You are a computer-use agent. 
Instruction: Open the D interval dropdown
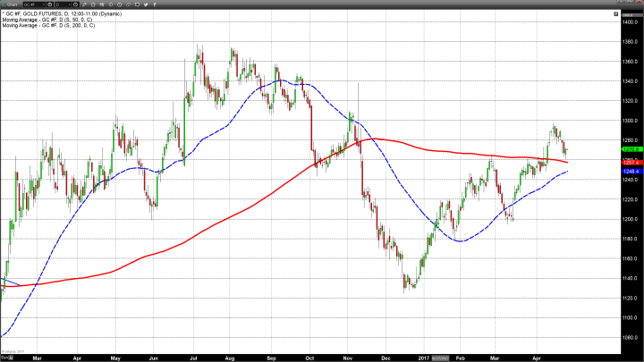click(x=69, y=4)
